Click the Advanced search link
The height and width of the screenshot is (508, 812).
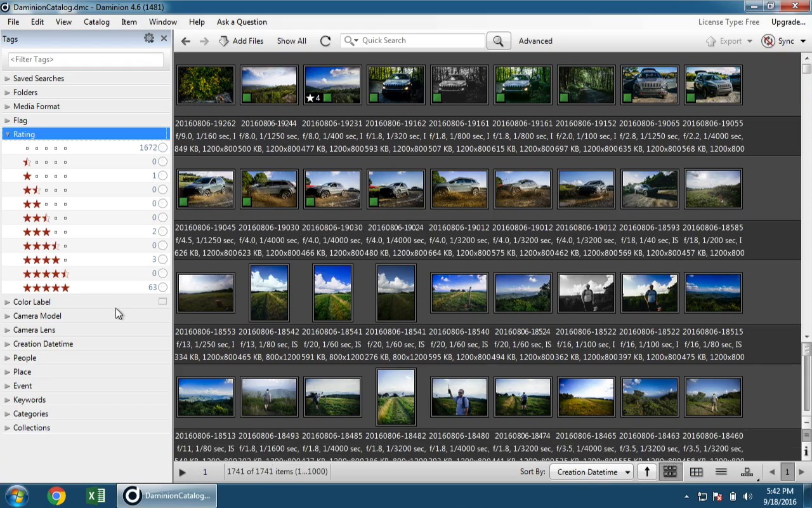click(535, 41)
